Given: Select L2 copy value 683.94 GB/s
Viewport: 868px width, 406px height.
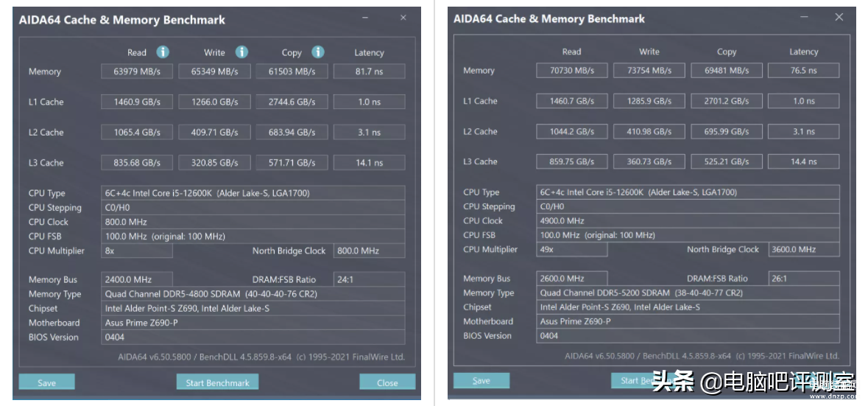Looking at the screenshot, I should 292,133.
